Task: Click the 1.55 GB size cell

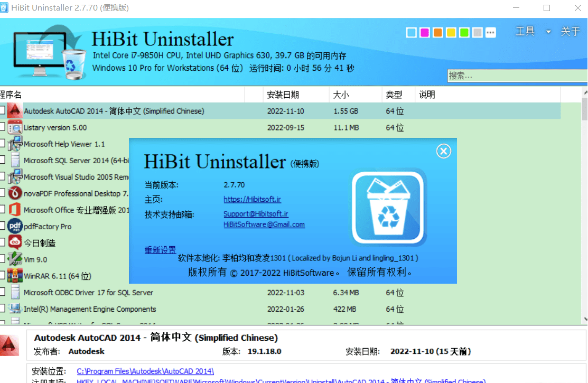Action: (346, 111)
